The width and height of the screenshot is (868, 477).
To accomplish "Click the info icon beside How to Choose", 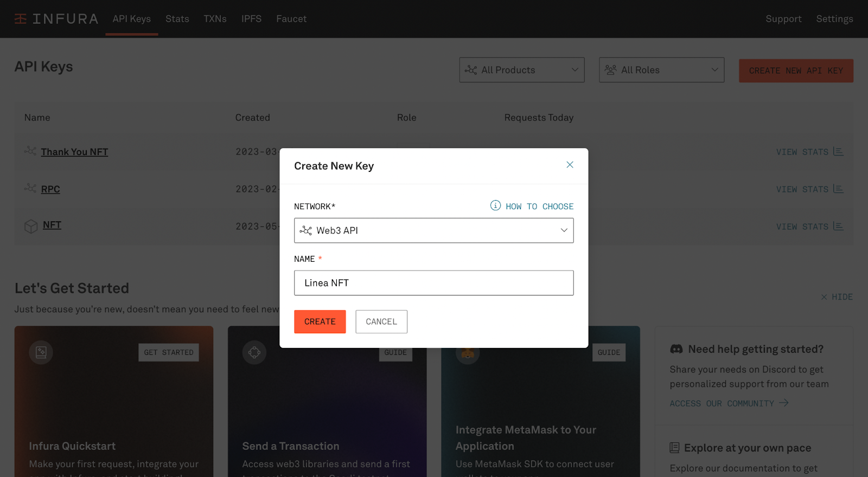I will 495,205.
